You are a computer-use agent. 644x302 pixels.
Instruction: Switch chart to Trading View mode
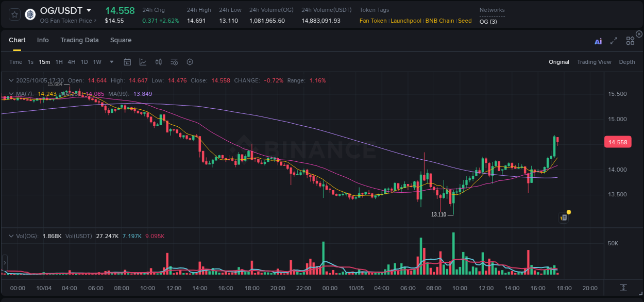[x=594, y=61]
